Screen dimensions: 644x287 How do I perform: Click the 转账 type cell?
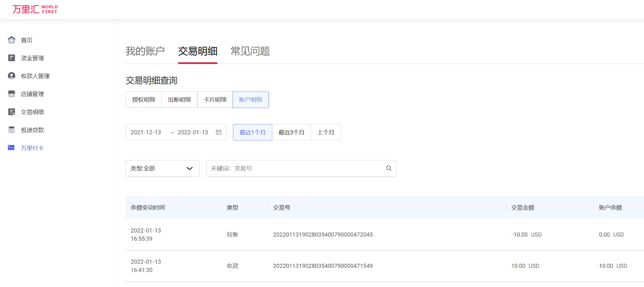[x=233, y=235]
